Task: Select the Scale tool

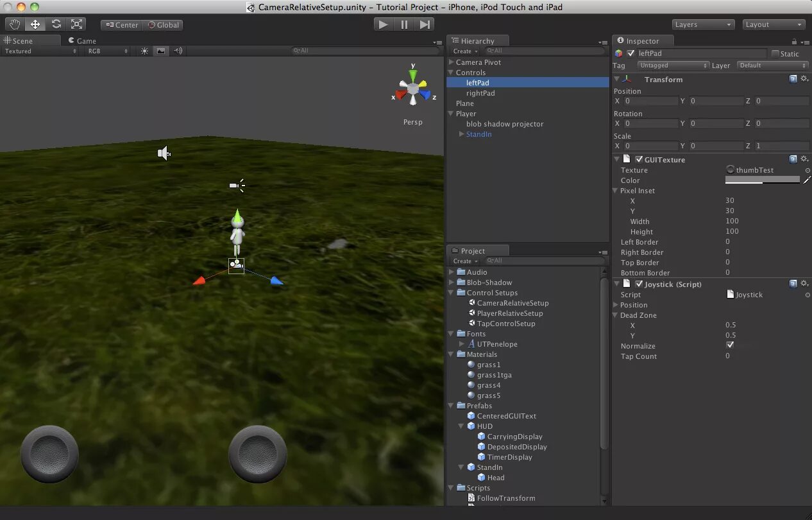Action: [x=76, y=24]
